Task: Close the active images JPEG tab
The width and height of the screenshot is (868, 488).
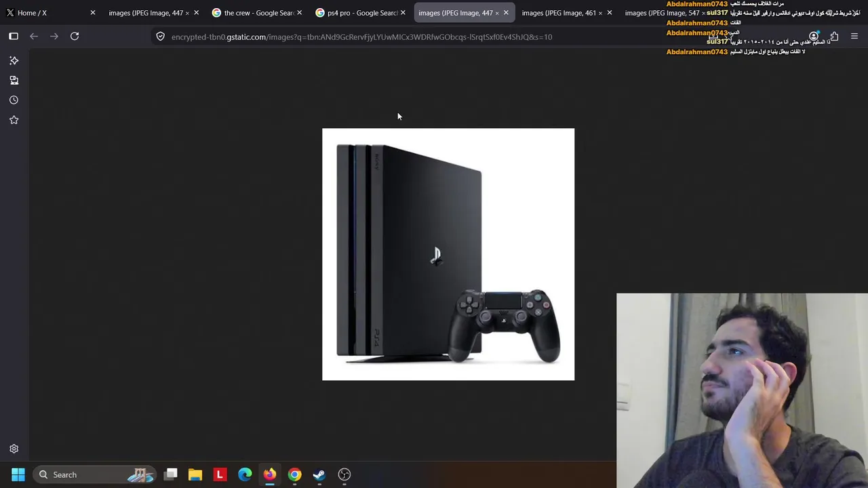Action: (506, 13)
